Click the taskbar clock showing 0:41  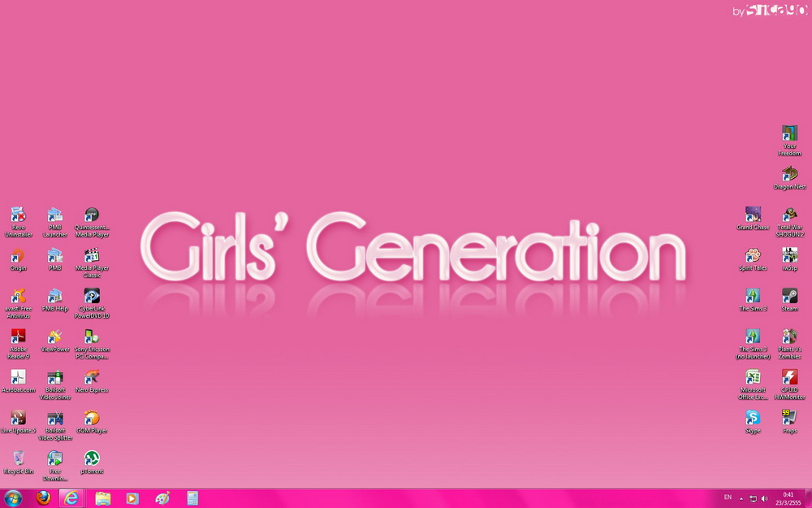click(x=788, y=499)
